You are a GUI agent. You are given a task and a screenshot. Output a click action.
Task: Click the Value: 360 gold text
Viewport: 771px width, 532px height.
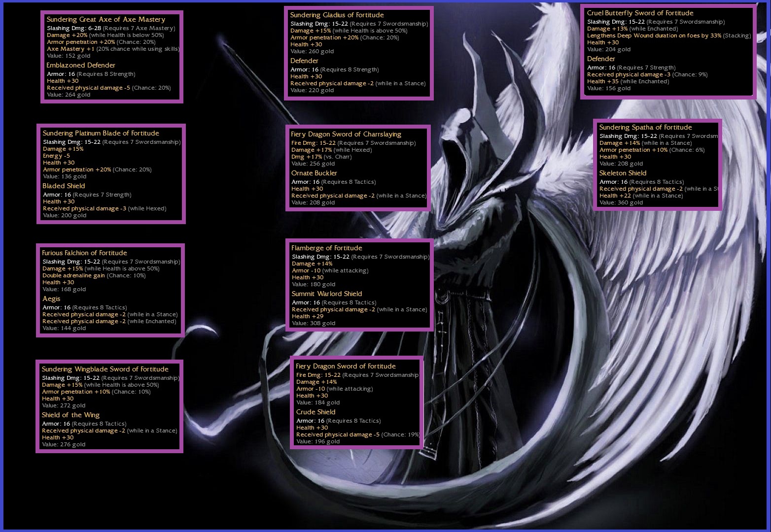[x=621, y=203]
